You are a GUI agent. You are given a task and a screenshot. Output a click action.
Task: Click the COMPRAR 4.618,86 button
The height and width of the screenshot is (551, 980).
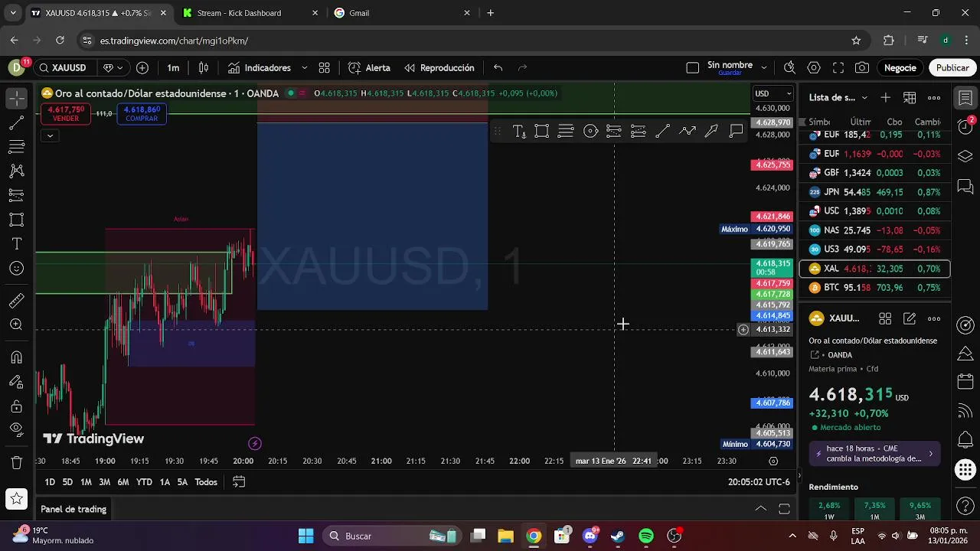coord(142,114)
